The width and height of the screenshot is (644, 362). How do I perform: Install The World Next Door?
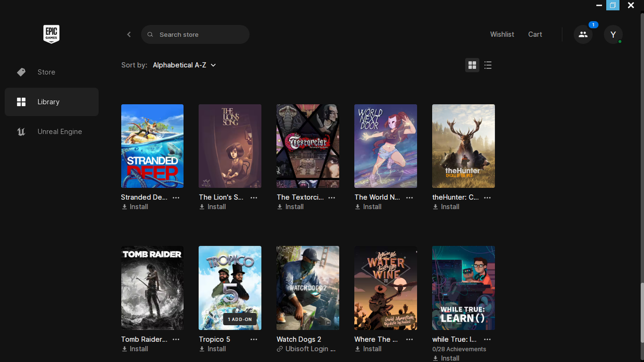coord(368,207)
